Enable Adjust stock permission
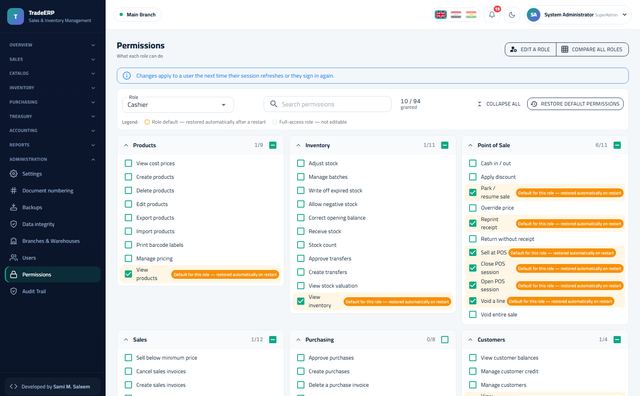Viewport: 640px width, 396px height. (301, 163)
